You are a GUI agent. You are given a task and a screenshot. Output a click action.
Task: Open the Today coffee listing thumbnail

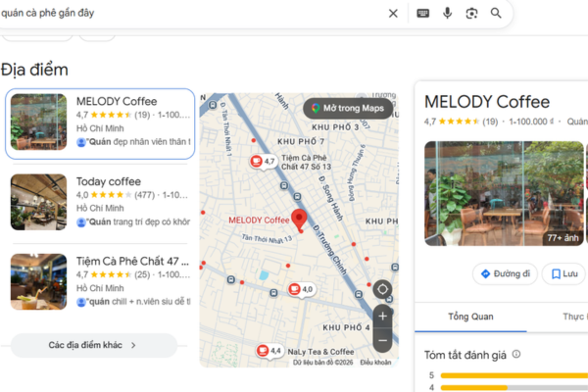pos(38,202)
